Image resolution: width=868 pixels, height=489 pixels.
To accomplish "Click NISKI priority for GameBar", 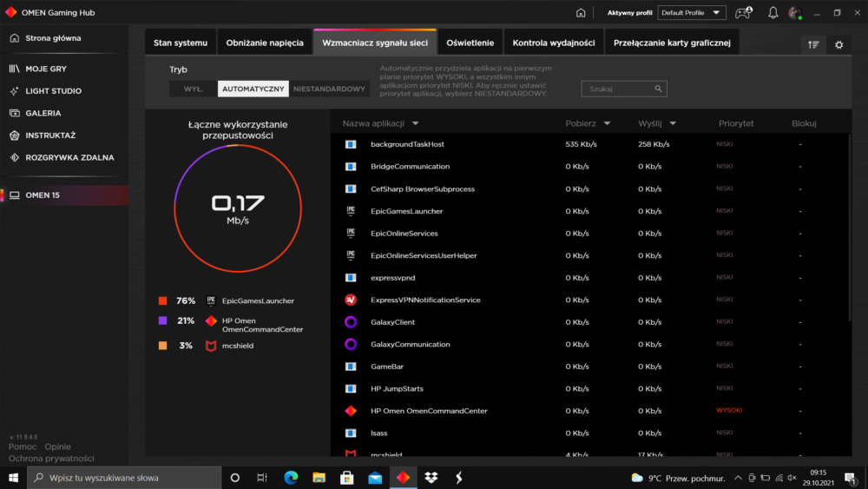I will [x=724, y=366].
